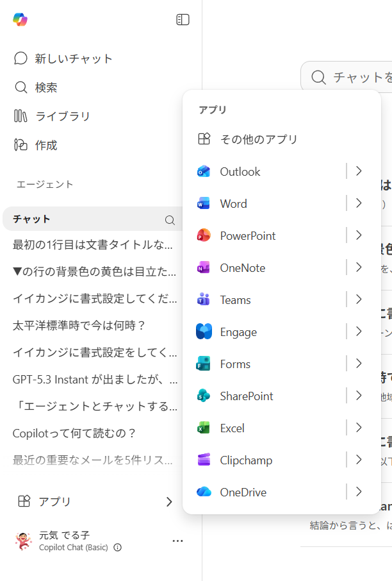Viewport: 392px width, 581px height.
Task: Expand the アプリ flyout chevron
Action: 169,501
